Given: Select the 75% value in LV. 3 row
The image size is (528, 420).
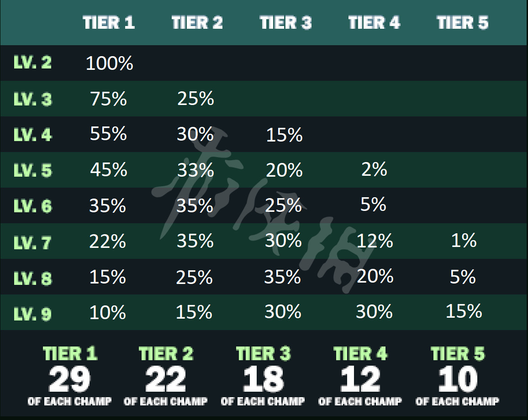Looking at the screenshot, I should pyautogui.click(x=108, y=99).
